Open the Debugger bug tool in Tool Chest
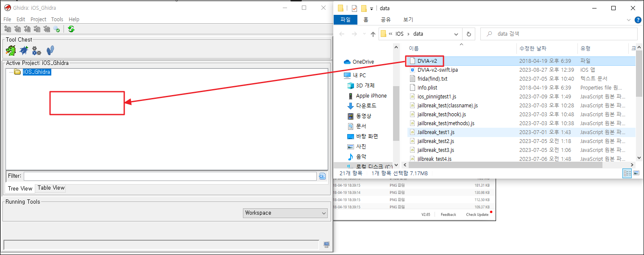644x255 pixels. [24, 50]
